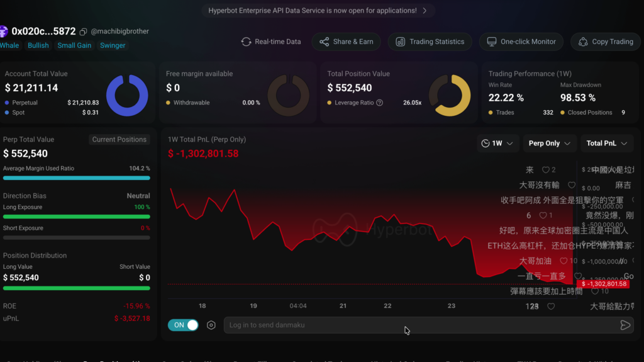Open the Total PnL metric dropdown
This screenshot has width=644, height=362.
[606, 144]
